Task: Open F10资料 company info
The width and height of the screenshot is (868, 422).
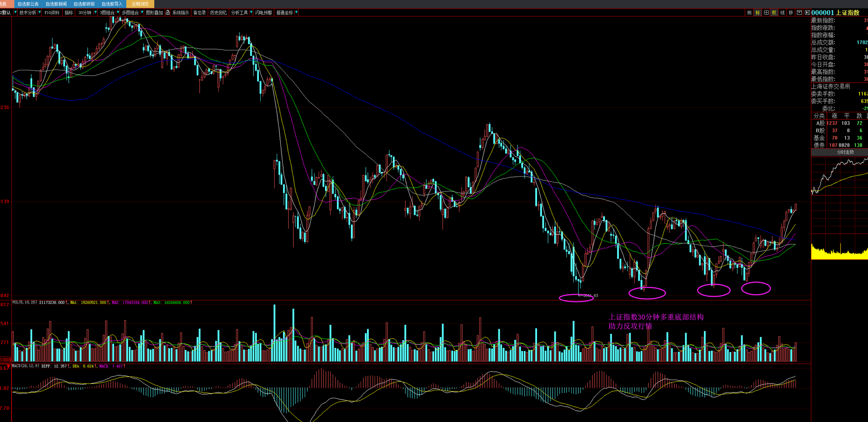Action: point(52,13)
